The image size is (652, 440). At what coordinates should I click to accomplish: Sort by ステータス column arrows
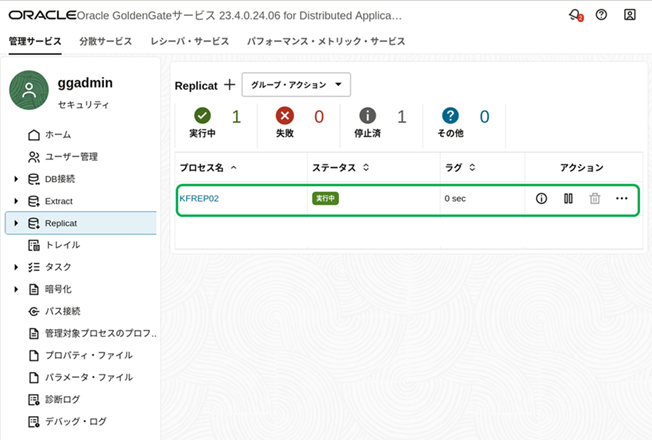tap(366, 167)
